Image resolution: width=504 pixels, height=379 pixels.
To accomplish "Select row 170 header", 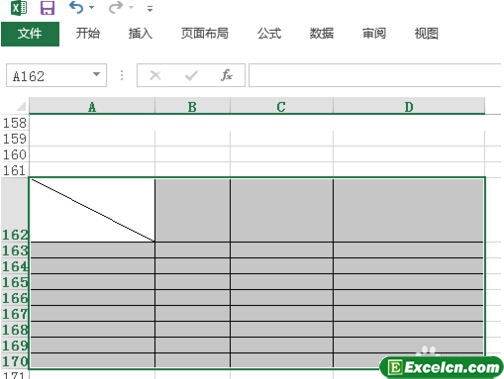I will [15, 361].
